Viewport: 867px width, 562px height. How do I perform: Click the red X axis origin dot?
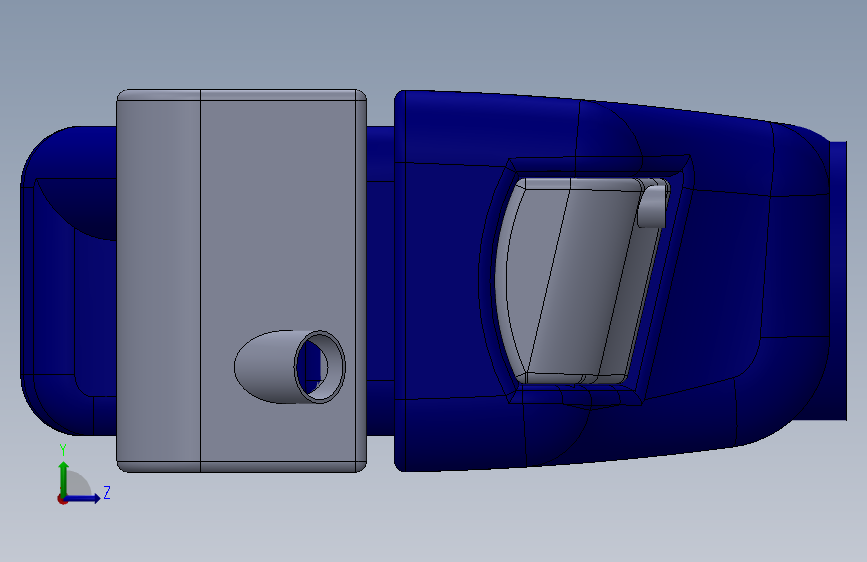pos(62,499)
